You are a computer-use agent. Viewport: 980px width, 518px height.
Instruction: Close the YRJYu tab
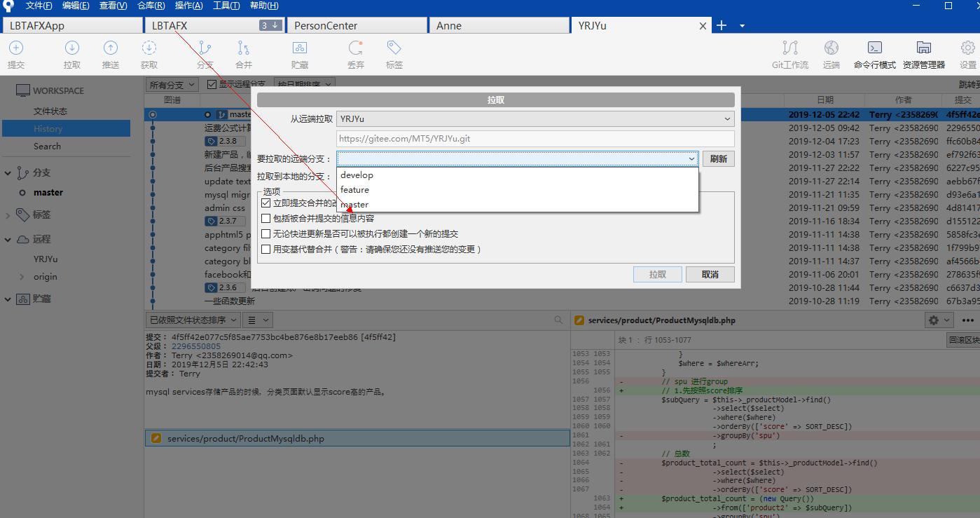tap(703, 26)
